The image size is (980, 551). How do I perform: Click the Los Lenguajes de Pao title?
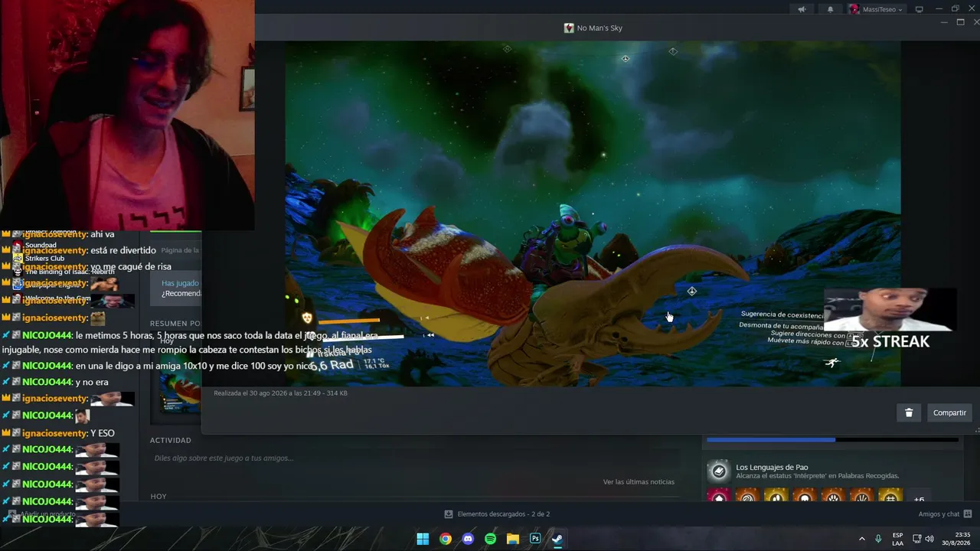[x=772, y=467]
